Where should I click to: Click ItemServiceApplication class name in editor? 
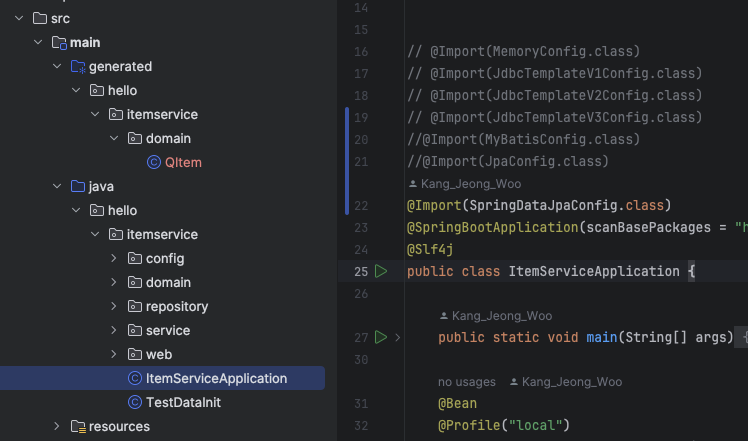[594, 271]
